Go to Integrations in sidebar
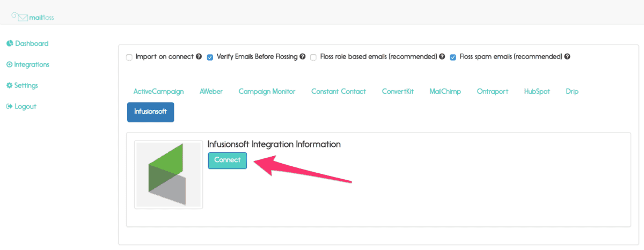The height and width of the screenshot is (250, 644). pyautogui.click(x=28, y=64)
